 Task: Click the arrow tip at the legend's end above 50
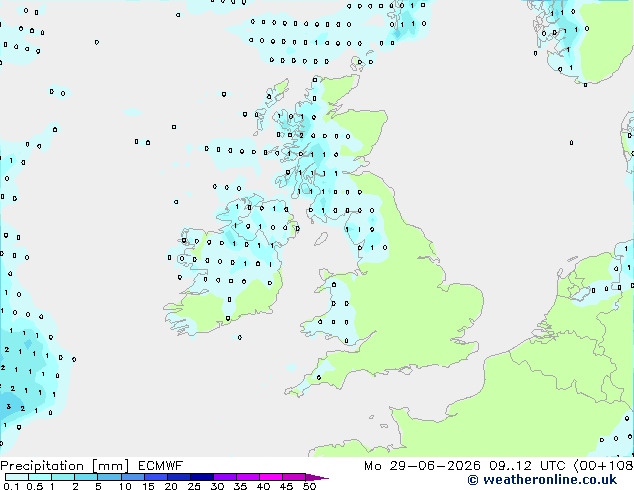[317, 477]
